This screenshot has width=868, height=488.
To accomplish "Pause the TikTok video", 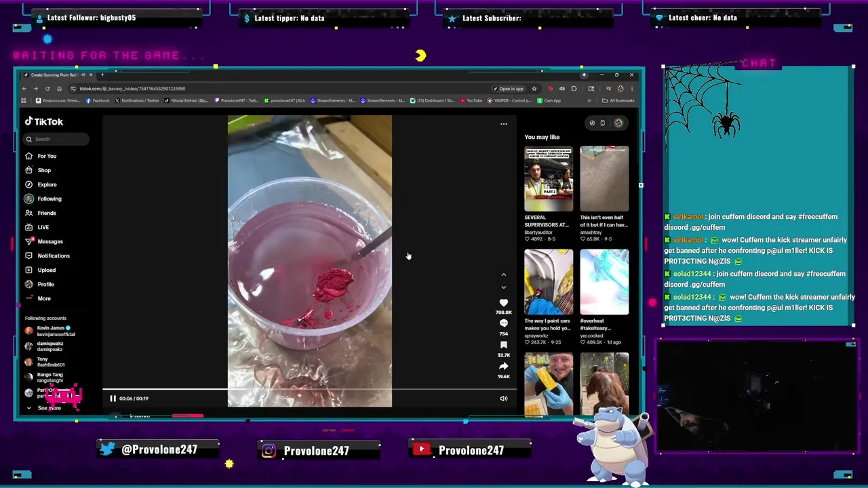I will pos(113,399).
